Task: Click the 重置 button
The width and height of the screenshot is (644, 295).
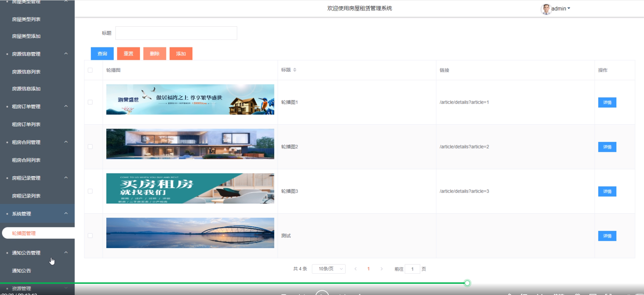Action: 128,54
